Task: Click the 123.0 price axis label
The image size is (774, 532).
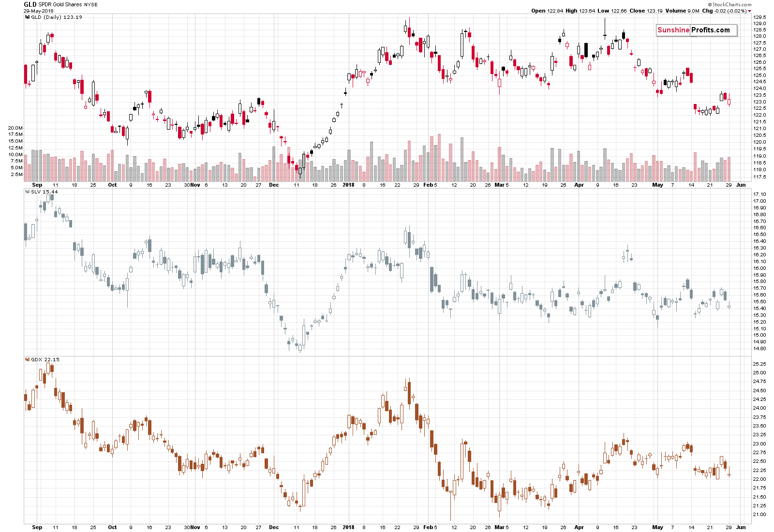Action: 759,102
